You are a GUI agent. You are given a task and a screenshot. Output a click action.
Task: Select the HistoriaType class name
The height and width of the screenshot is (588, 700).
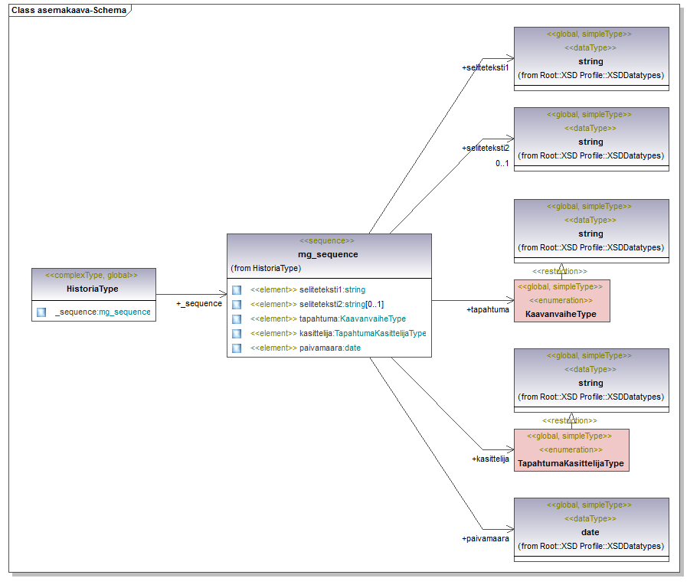point(93,289)
